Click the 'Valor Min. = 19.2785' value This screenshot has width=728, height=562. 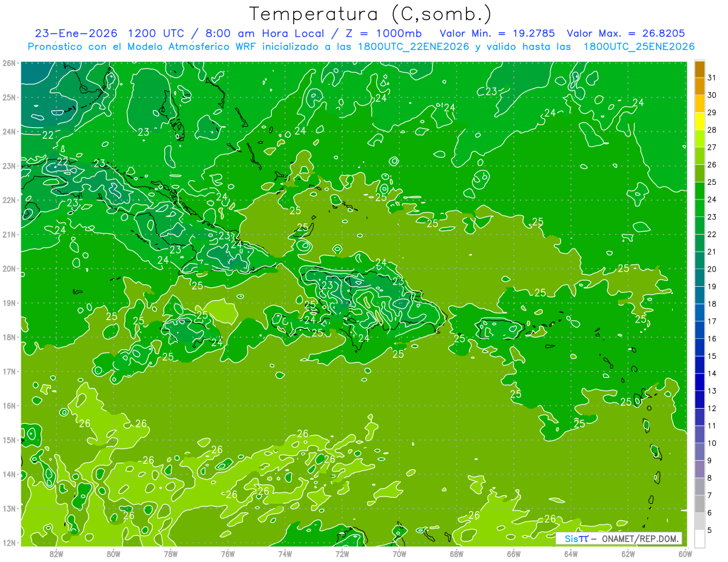[x=498, y=33]
